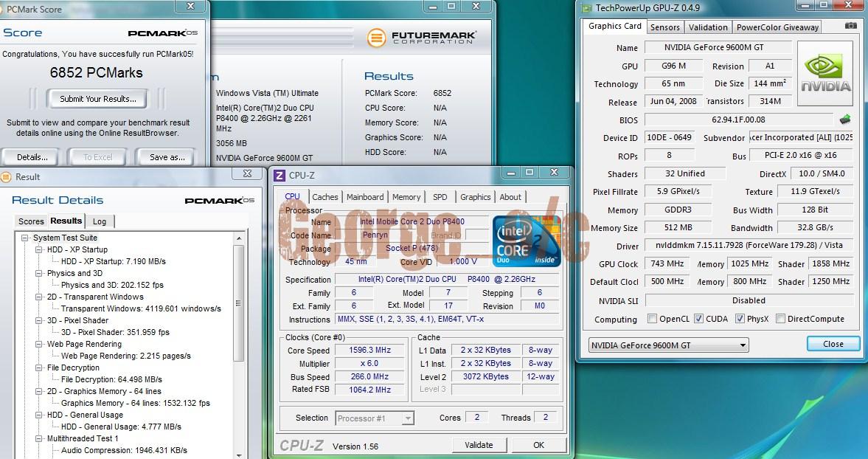Collapse the 2D - Graphics Memory node
868x459 pixels.
point(39,391)
